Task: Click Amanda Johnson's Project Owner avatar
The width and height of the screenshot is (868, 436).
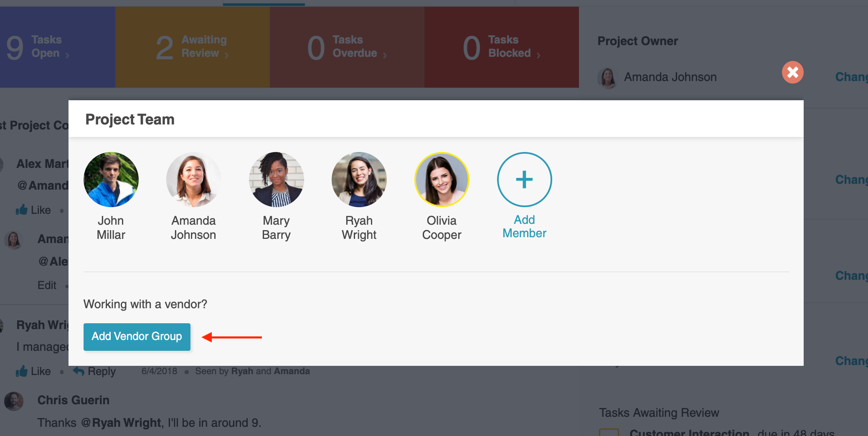Action: pyautogui.click(x=608, y=78)
